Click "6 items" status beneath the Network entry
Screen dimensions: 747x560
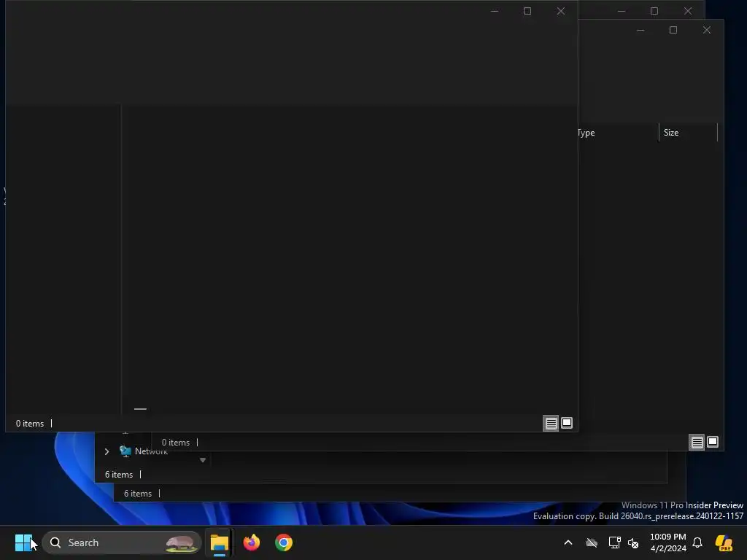pyautogui.click(x=119, y=474)
